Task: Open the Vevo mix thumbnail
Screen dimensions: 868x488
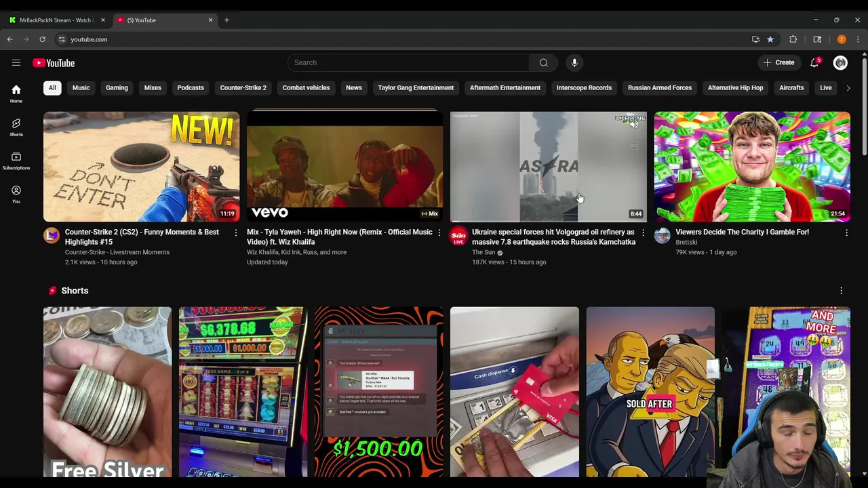Action: (344, 167)
